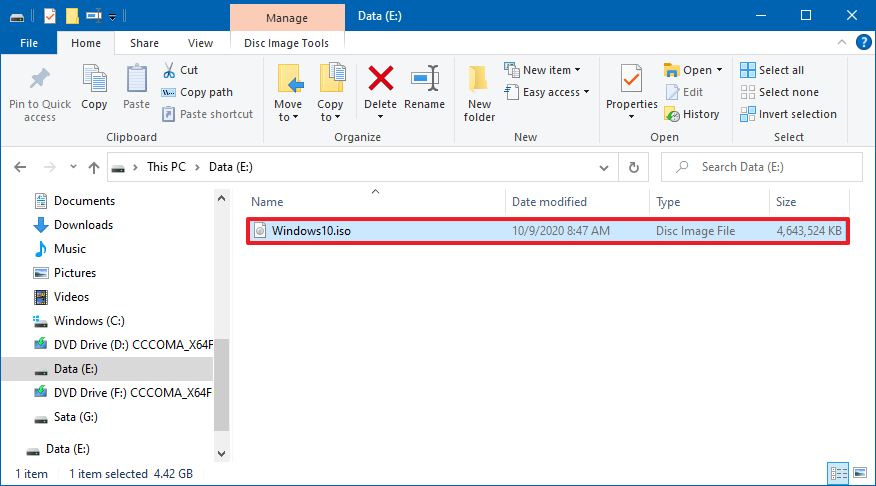Open the Disc Image Tools tab
Screen dimensions: 876x486
(287, 43)
